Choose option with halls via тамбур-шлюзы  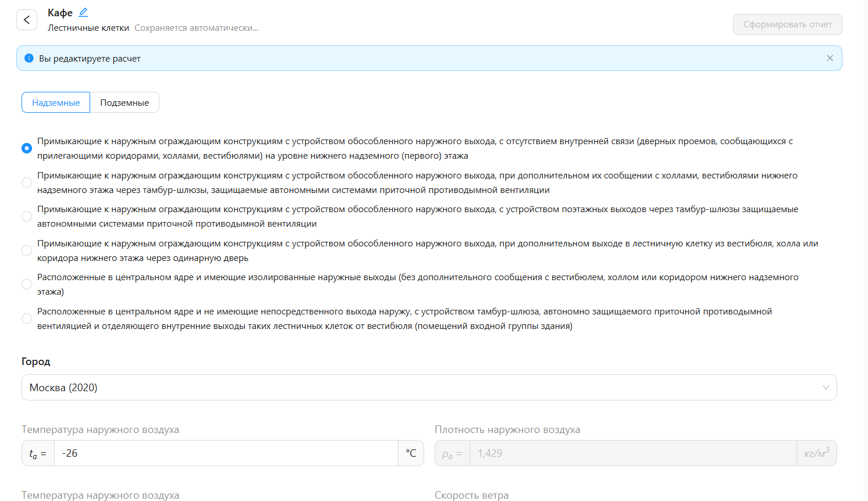[x=27, y=182]
